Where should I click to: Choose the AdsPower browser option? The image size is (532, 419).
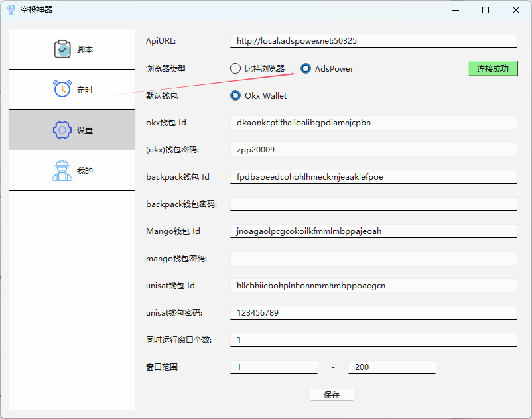click(x=306, y=68)
